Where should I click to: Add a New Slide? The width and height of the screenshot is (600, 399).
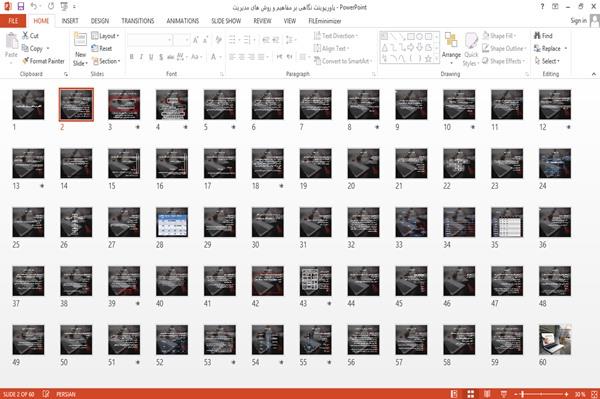pyautogui.click(x=80, y=49)
